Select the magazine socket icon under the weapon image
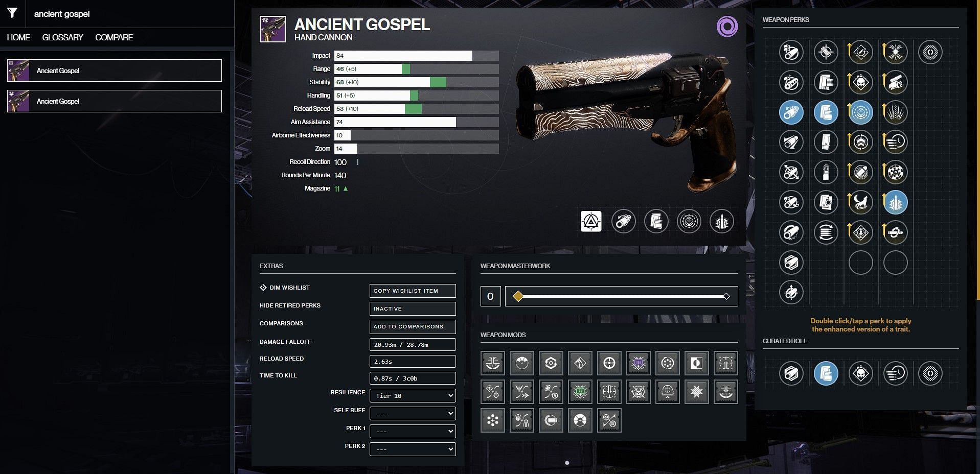The height and width of the screenshot is (474, 980). point(656,221)
